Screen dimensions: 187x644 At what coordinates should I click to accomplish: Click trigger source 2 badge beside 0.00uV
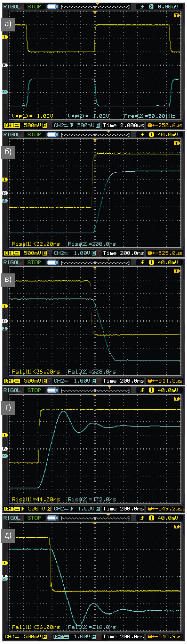pos(151,7)
